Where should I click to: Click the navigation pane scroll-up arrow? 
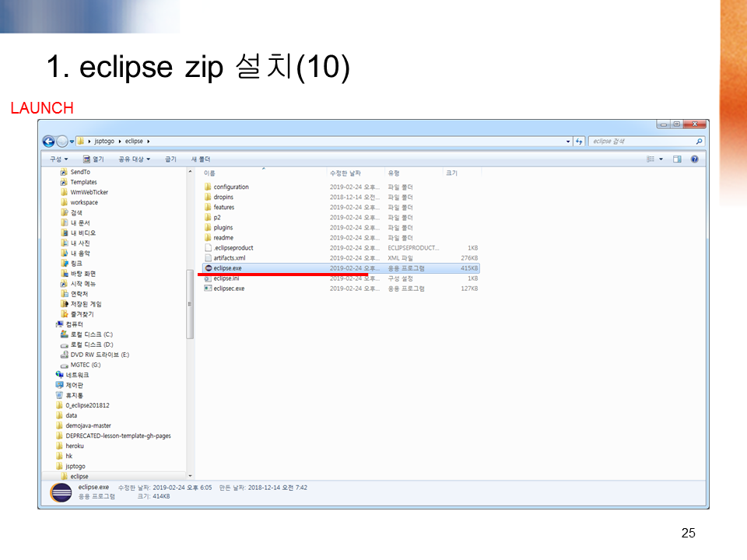pyautogui.click(x=190, y=171)
